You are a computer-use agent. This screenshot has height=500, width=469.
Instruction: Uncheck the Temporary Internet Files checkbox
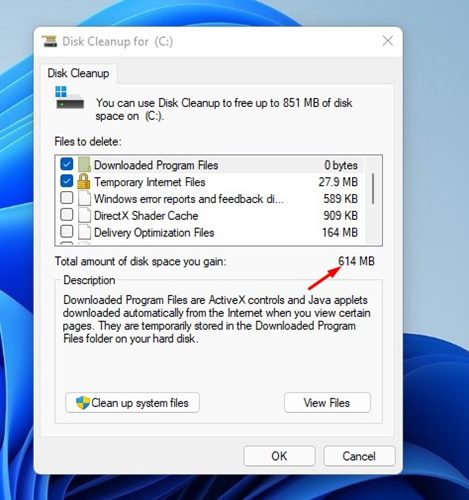click(67, 181)
